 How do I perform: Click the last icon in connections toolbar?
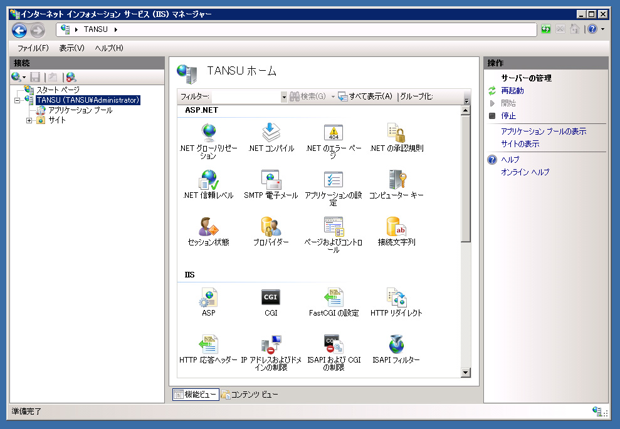[71, 77]
